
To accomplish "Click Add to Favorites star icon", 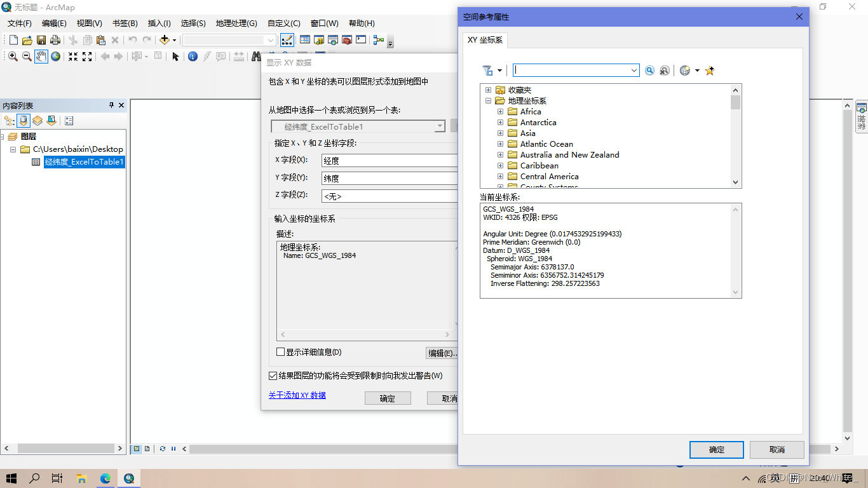I will pos(710,71).
